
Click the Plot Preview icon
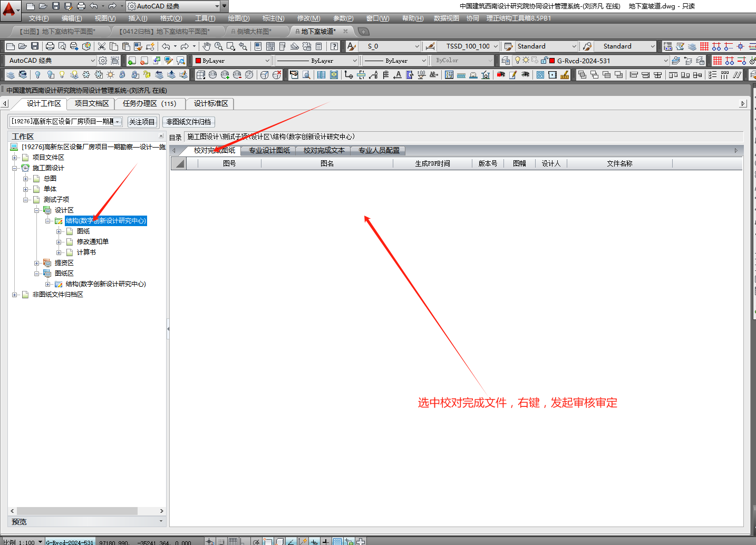62,46
